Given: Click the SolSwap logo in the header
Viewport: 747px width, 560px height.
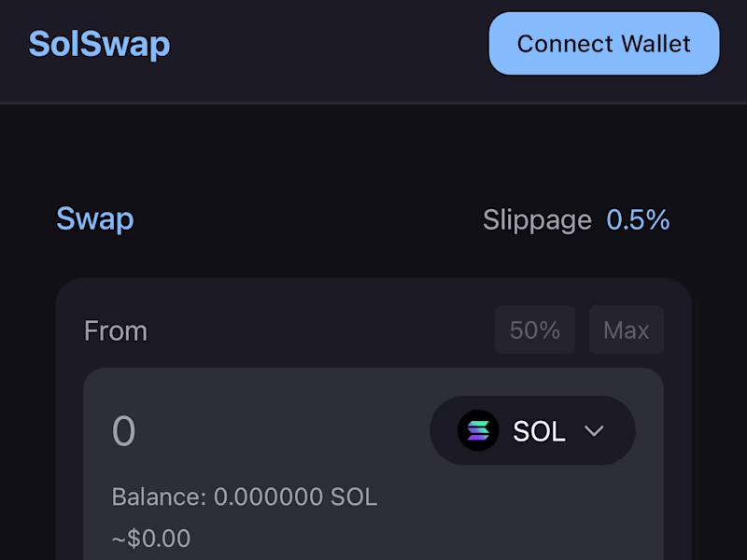Looking at the screenshot, I should pyautogui.click(x=99, y=43).
